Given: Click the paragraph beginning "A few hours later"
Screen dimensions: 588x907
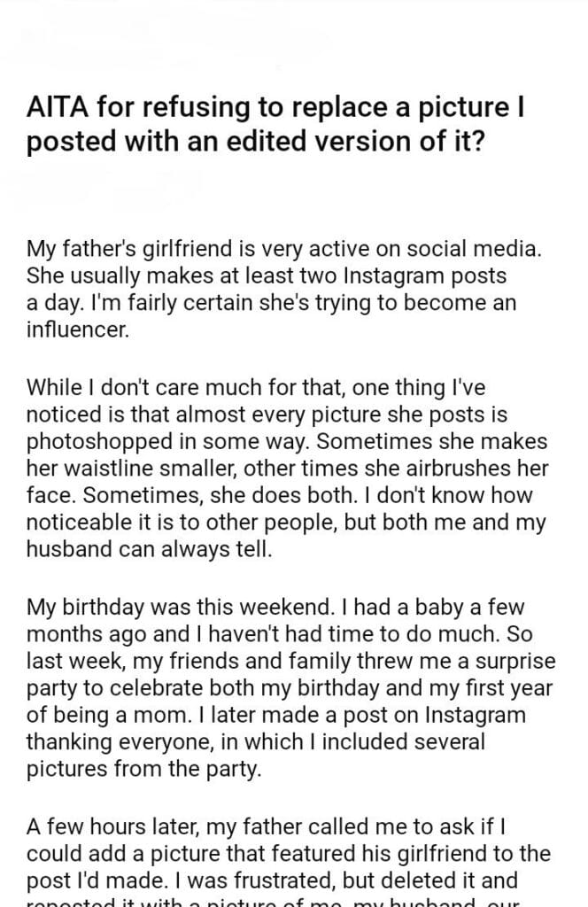Looking at the screenshot, I should coord(288,855).
